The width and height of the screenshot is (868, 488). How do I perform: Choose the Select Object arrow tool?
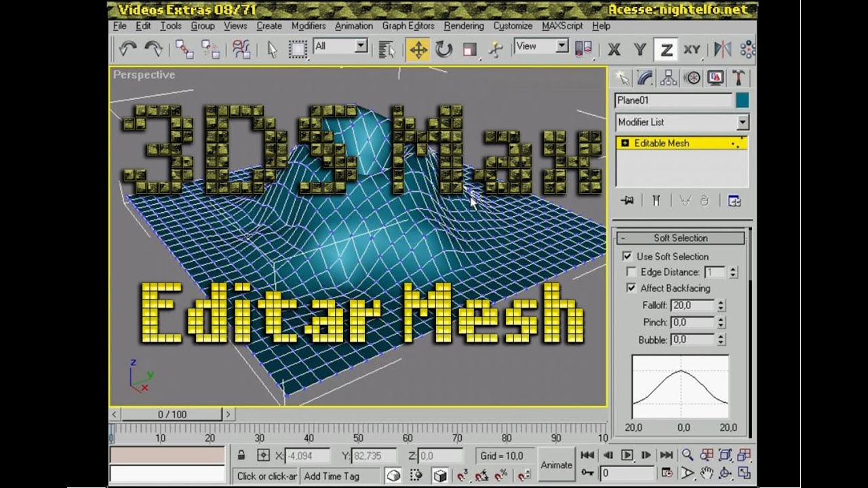pyautogui.click(x=272, y=49)
